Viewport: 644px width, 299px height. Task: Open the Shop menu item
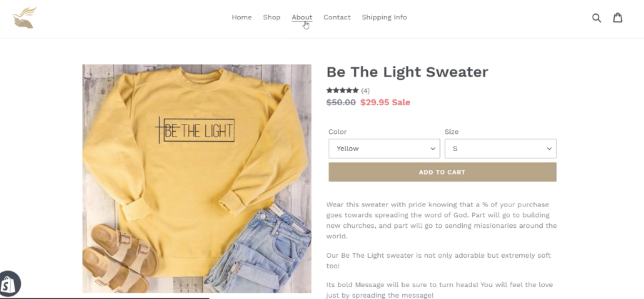(x=271, y=17)
